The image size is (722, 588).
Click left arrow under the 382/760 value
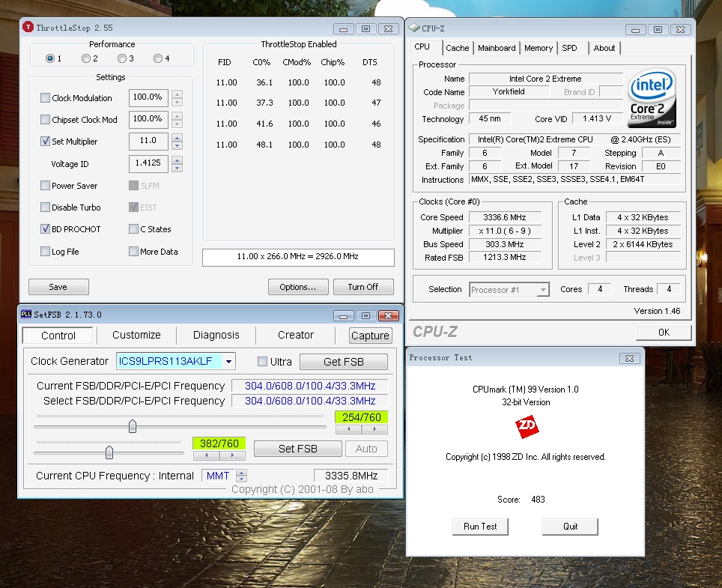pos(206,455)
